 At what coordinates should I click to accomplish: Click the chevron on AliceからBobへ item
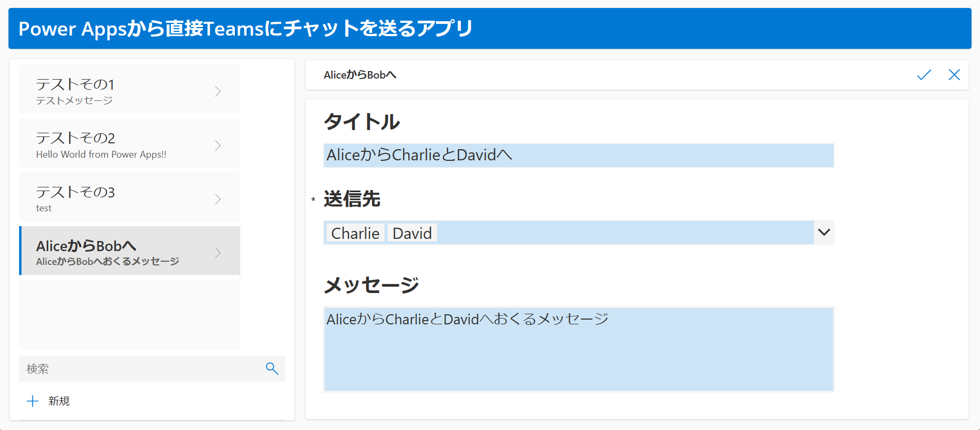click(218, 253)
